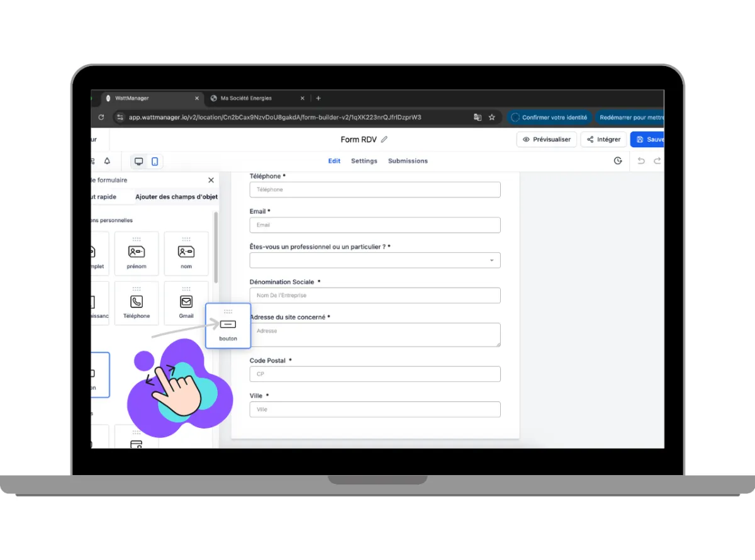Close the Ma Société Energies tab

[302, 98]
